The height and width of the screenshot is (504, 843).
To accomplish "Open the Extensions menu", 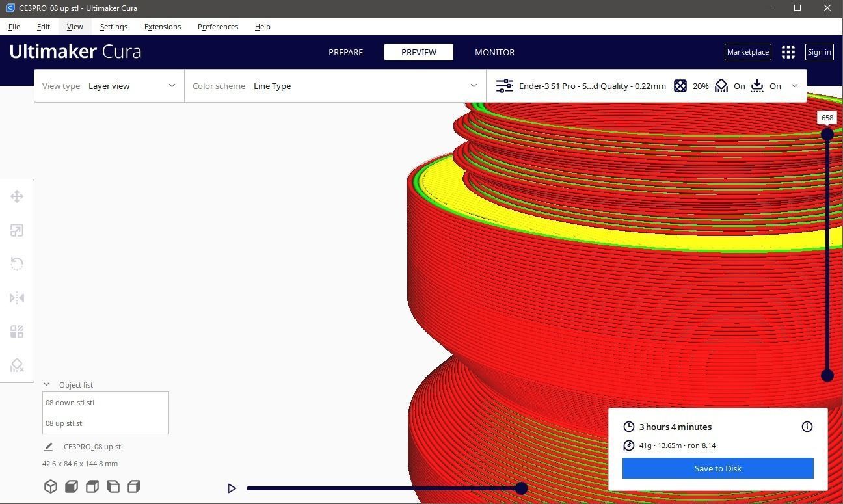I will (163, 27).
